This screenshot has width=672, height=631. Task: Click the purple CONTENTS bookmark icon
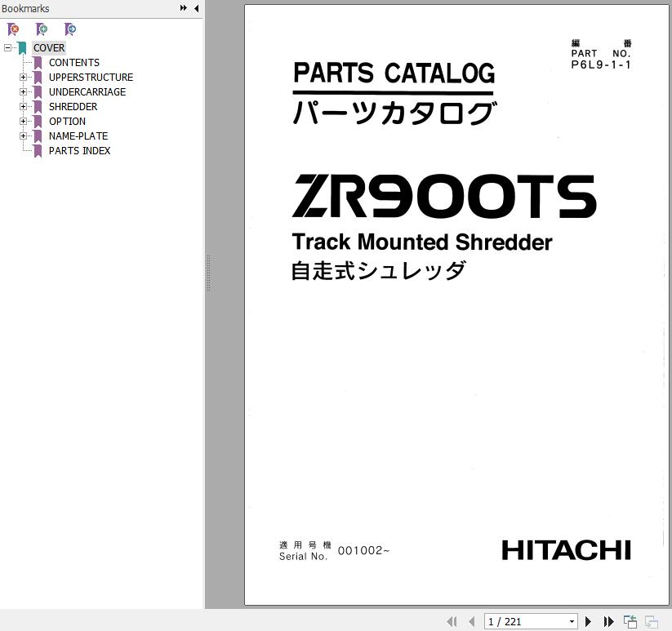click(38, 63)
